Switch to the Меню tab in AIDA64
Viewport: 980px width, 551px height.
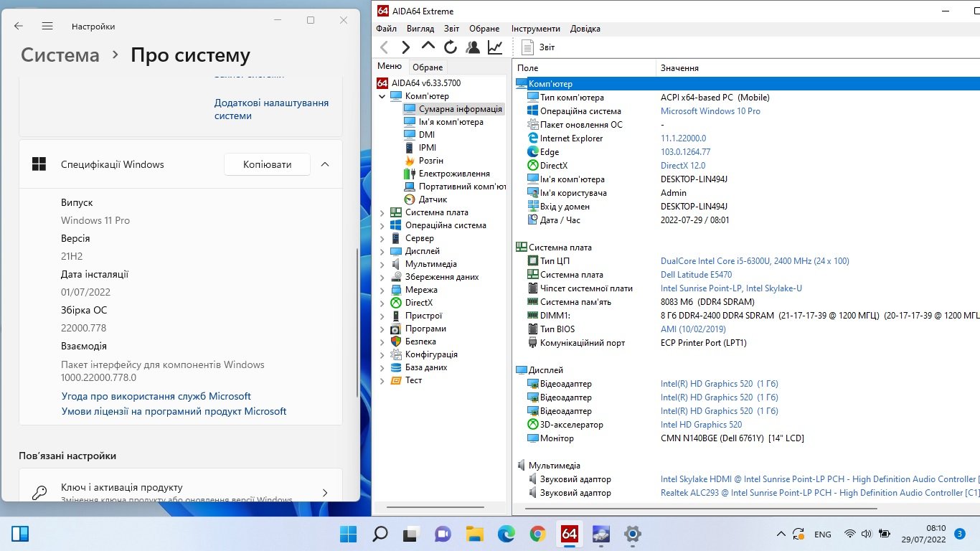pos(390,66)
